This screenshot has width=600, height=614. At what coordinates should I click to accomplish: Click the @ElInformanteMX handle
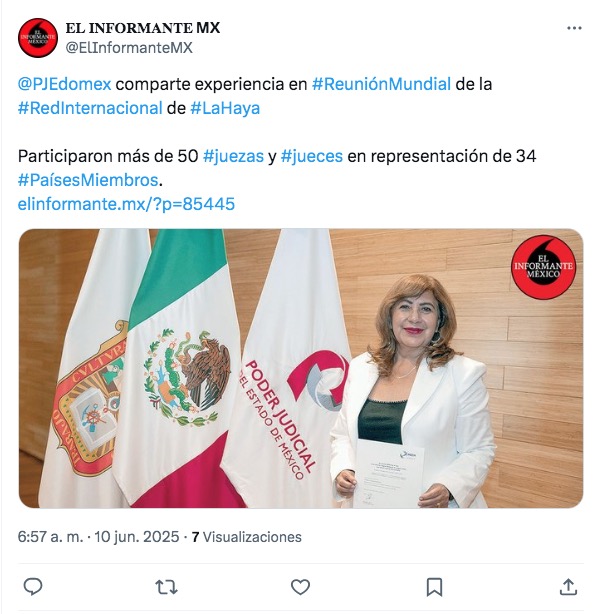click(x=129, y=48)
